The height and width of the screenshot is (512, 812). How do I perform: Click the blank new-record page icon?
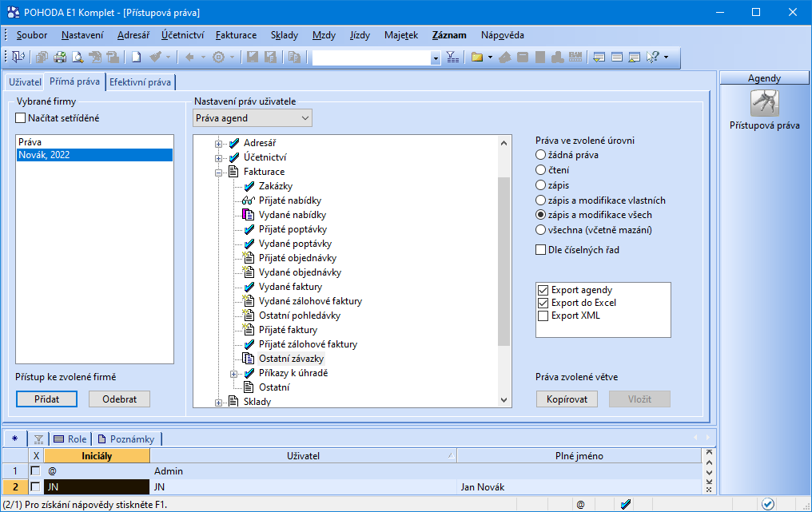136,57
